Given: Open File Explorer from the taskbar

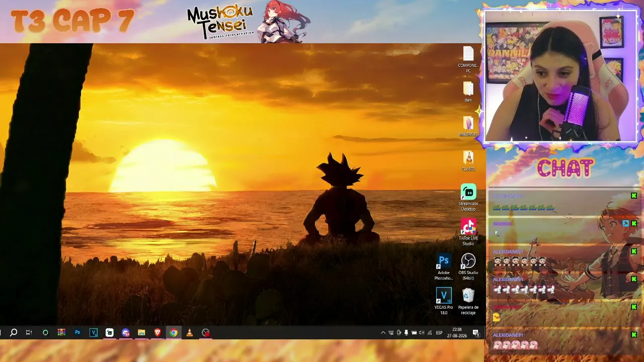Looking at the screenshot, I should (141, 332).
